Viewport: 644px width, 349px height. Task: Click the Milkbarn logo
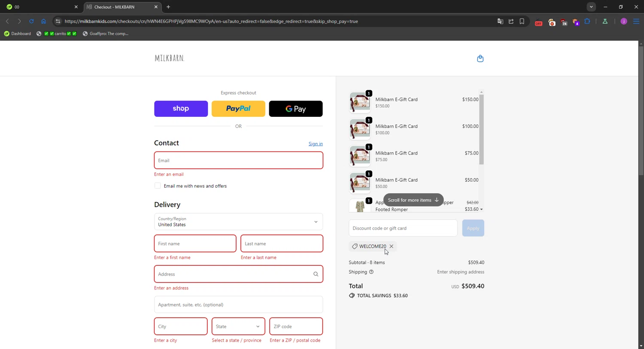(169, 58)
